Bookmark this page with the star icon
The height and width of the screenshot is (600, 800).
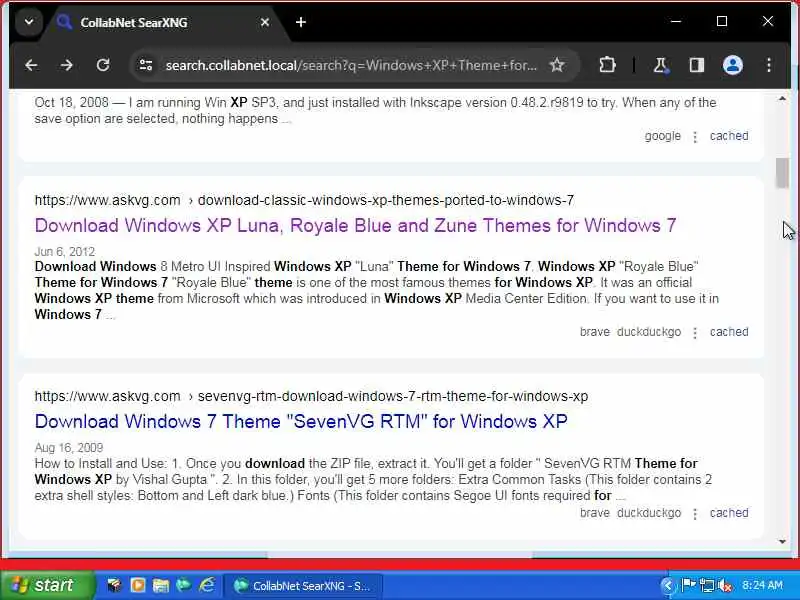557,65
